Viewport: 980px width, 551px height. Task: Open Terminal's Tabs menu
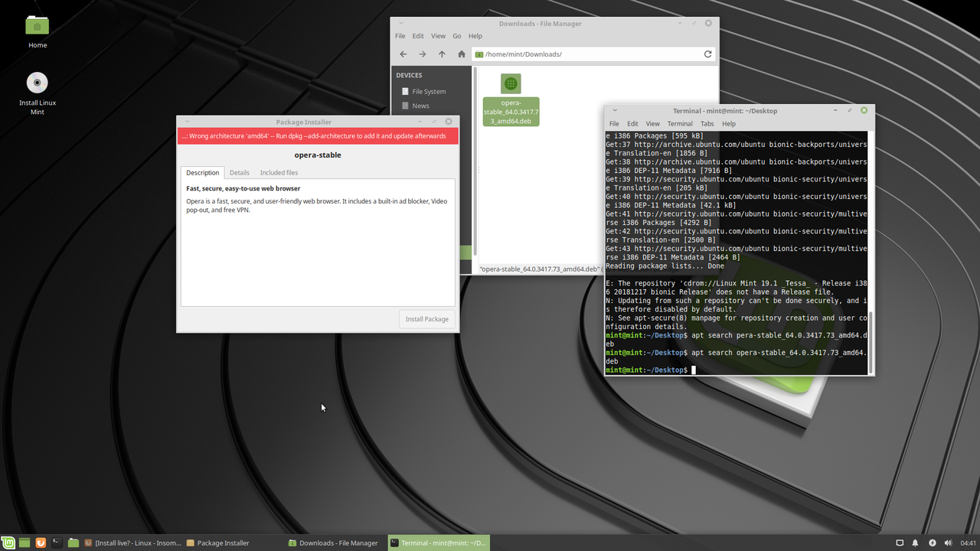tap(707, 123)
